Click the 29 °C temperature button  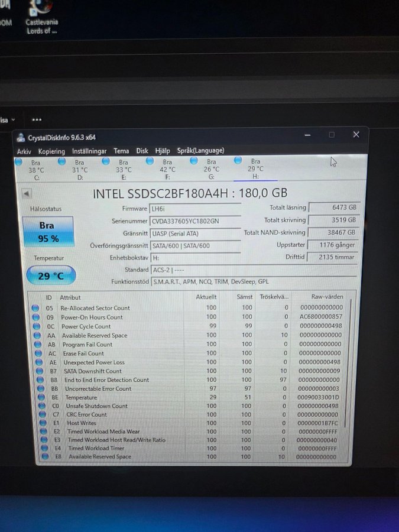[x=51, y=275]
